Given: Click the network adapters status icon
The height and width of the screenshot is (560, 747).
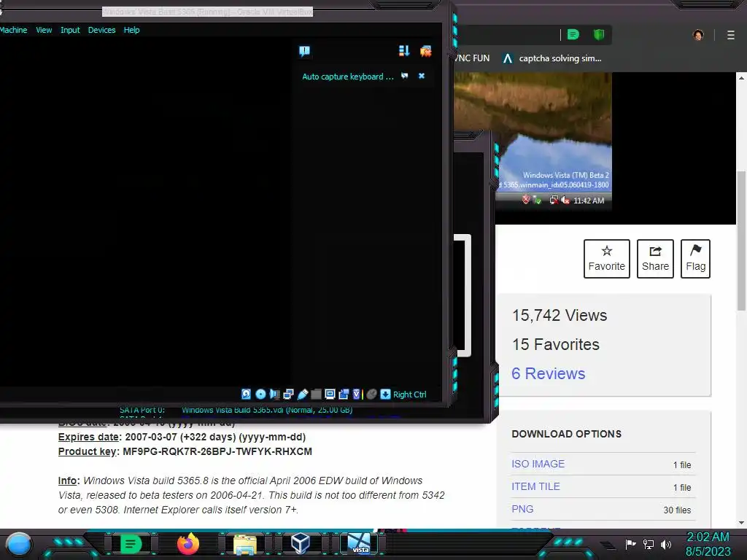Looking at the screenshot, I should [288, 394].
